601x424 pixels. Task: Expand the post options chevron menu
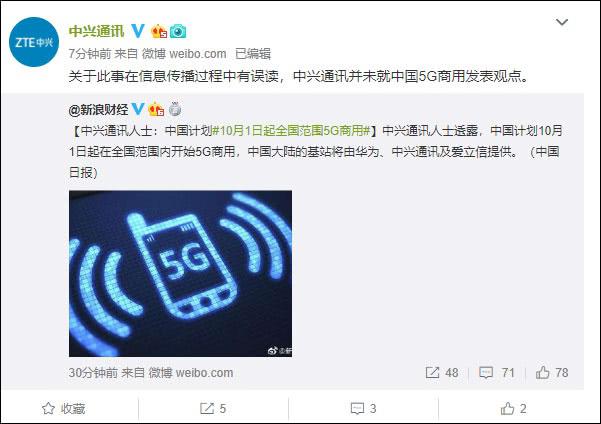tap(562, 22)
